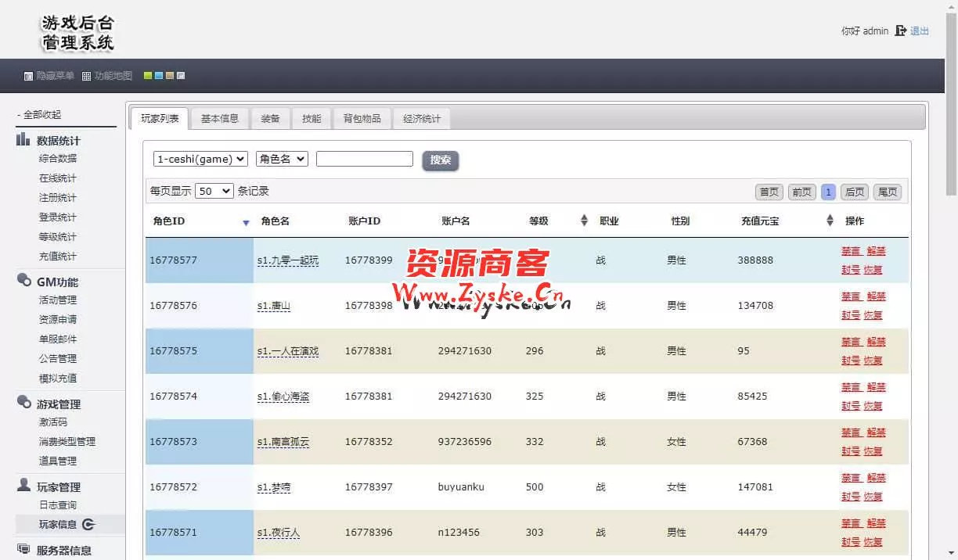Expand the 服务器信息 menu section
This screenshot has height=560, width=958.
click(63, 551)
